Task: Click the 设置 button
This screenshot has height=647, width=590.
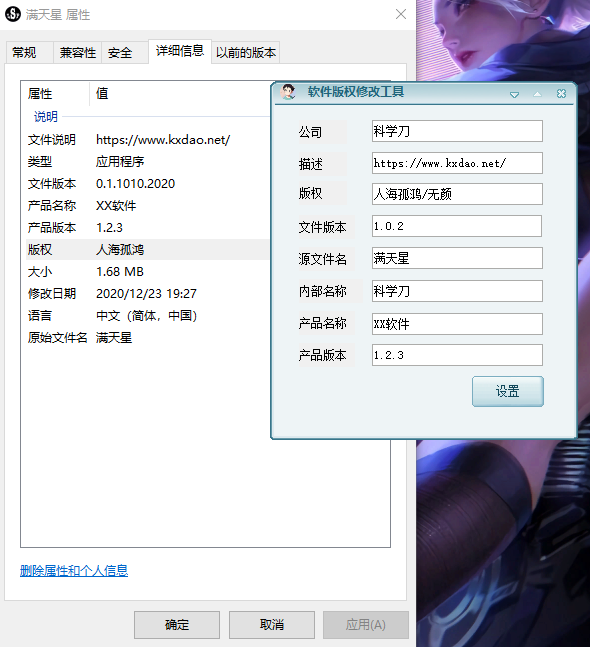Action: [507, 391]
